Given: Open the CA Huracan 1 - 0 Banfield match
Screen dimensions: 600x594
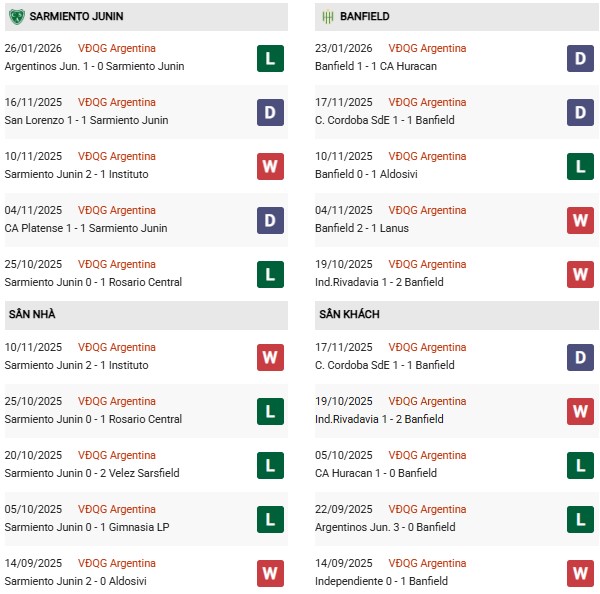Looking at the screenshot, I should tap(376, 473).
